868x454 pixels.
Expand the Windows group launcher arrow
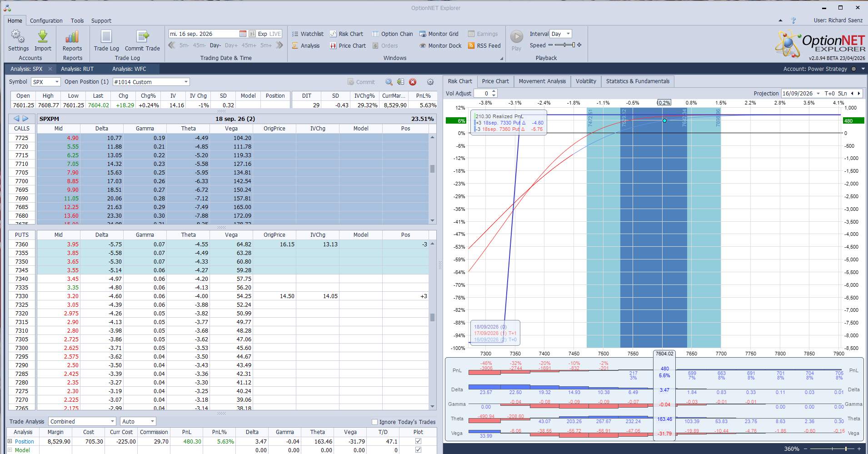pos(502,58)
